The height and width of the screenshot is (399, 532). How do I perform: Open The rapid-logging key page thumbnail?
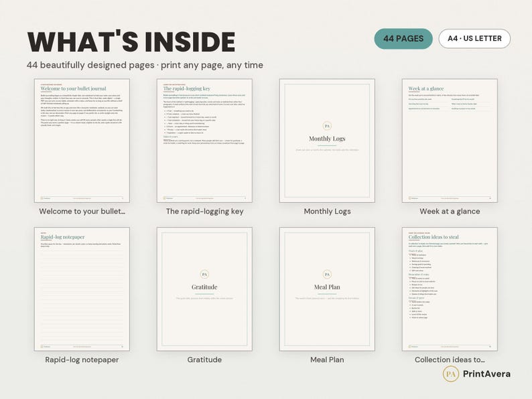point(204,141)
